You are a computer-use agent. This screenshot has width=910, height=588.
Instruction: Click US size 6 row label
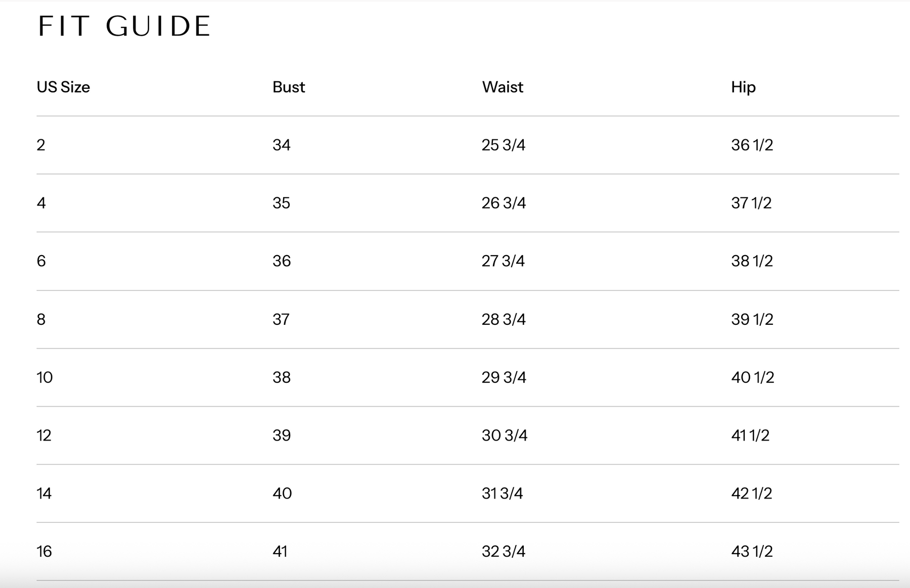point(41,261)
